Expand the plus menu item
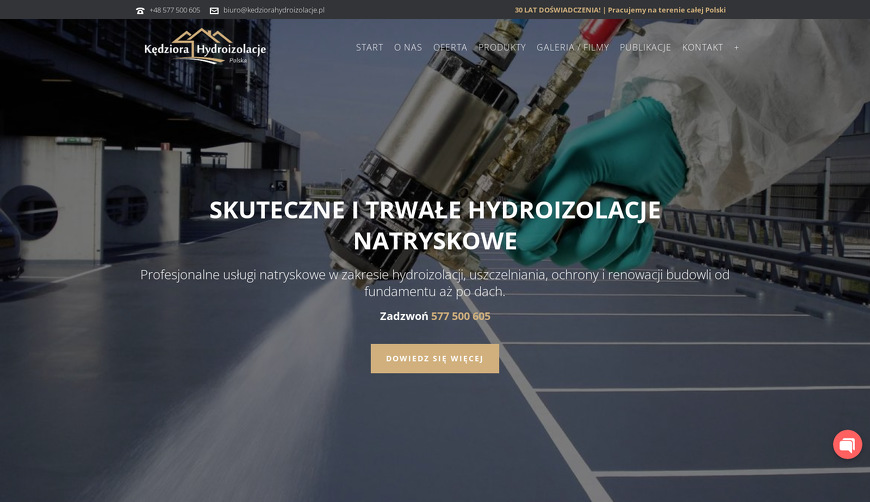The width and height of the screenshot is (870, 502). tap(736, 48)
